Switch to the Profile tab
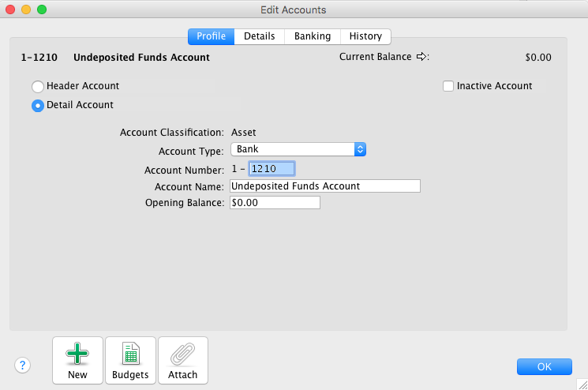This screenshot has width=588, height=390. pyautogui.click(x=212, y=36)
